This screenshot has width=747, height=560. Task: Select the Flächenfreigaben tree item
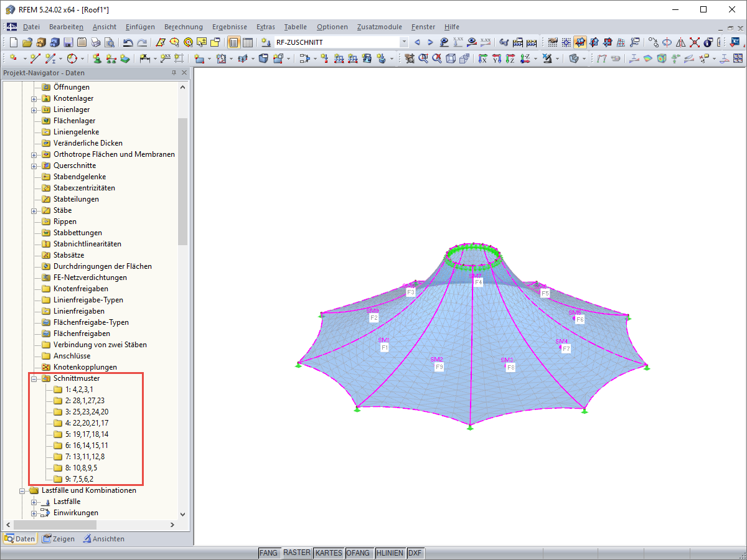[x=76, y=334]
